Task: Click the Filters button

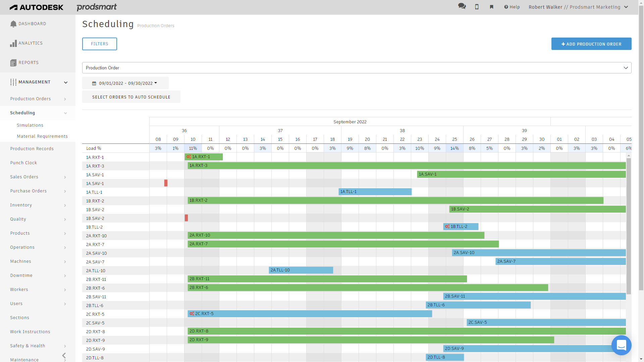Action: point(100,44)
